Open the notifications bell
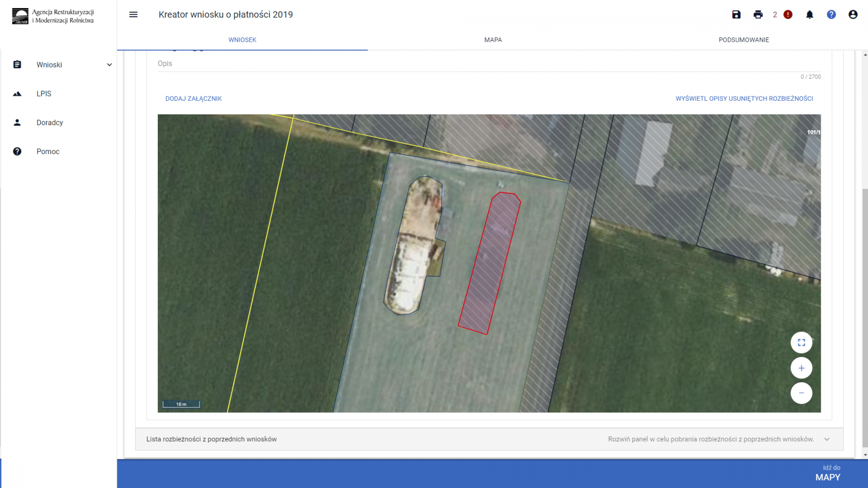Image resolution: width=868 pixels, height=488 pixels. coord(809,15)
